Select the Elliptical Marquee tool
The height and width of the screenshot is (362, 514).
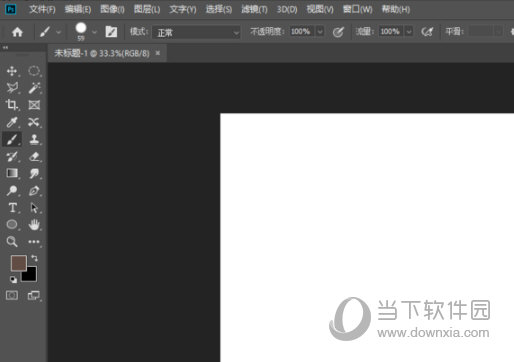34,71
